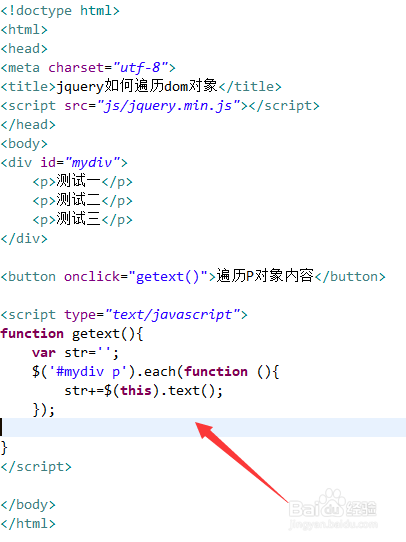Click the meta charset="utf-8" line
406x542 pixels.
coord(88,68)
